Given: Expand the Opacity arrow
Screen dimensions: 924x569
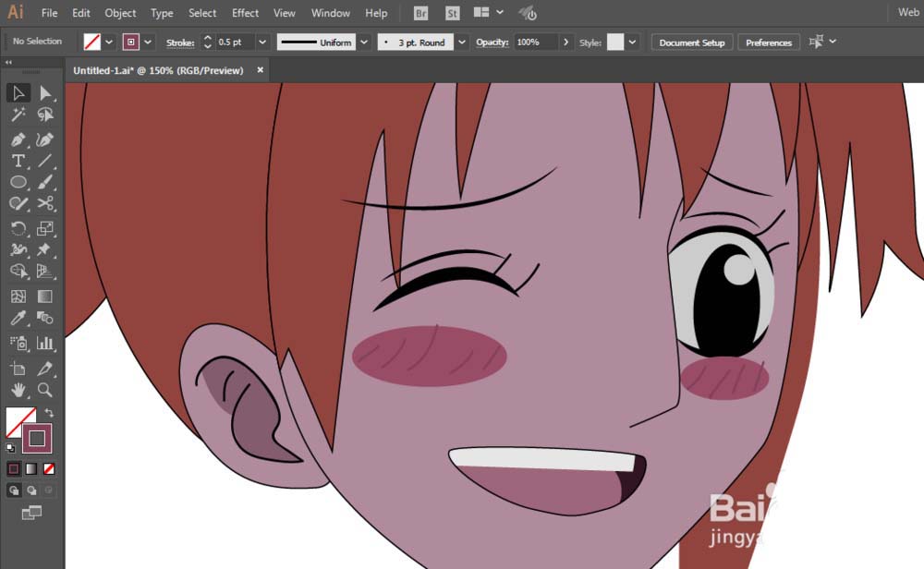Looking at the screenshot, I should [565, 42].
